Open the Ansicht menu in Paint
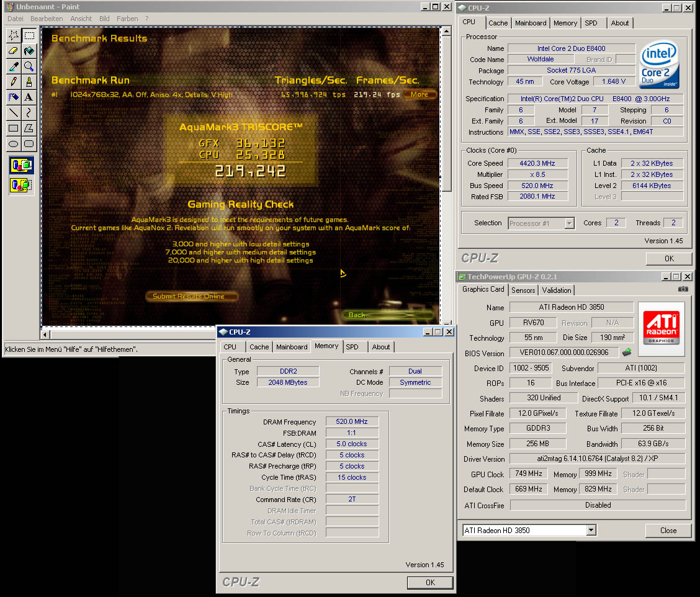The width and height of the screenshot is (700, 597). pyautogui.click(x=81, y=19)
